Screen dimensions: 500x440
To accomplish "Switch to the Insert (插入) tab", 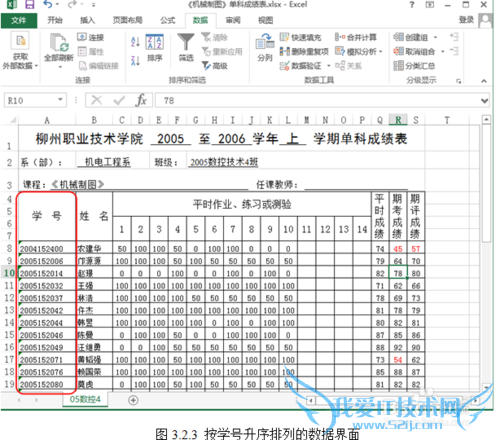I will (87, 21).
